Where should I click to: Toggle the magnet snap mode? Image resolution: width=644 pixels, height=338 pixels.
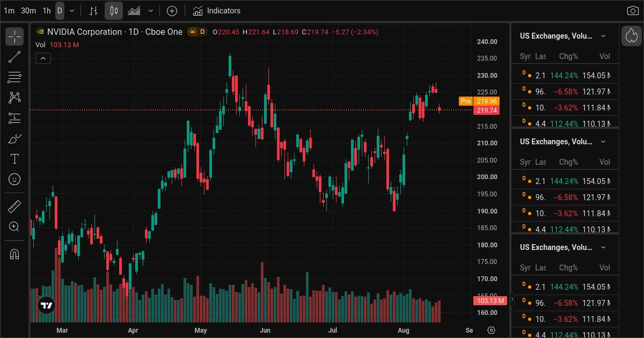point(14,253)
